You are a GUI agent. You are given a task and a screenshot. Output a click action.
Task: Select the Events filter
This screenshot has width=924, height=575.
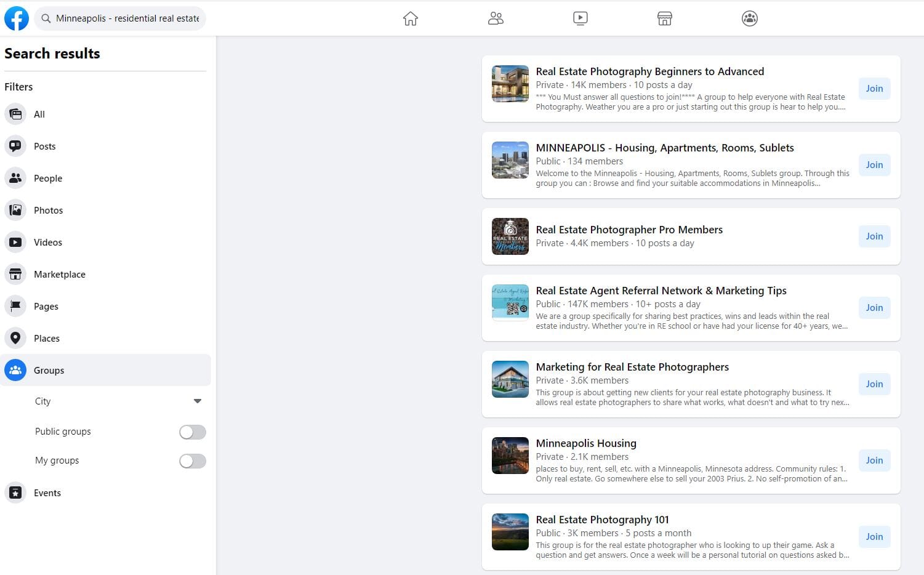coord(47,493)
